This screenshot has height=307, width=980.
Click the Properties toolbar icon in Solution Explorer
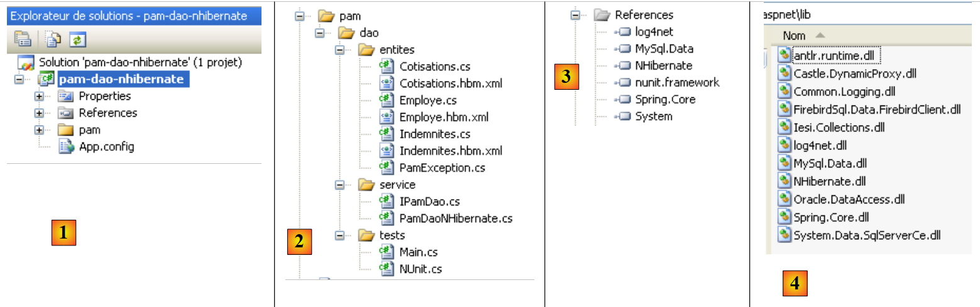coord(23,40)
